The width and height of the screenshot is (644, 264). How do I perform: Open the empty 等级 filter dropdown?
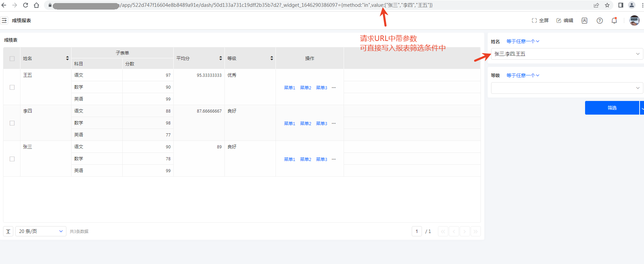567,88
